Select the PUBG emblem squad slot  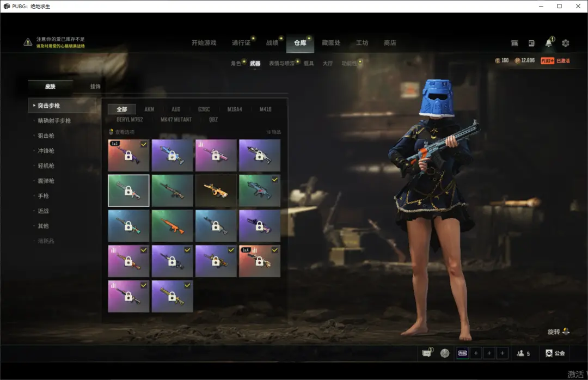463,353
